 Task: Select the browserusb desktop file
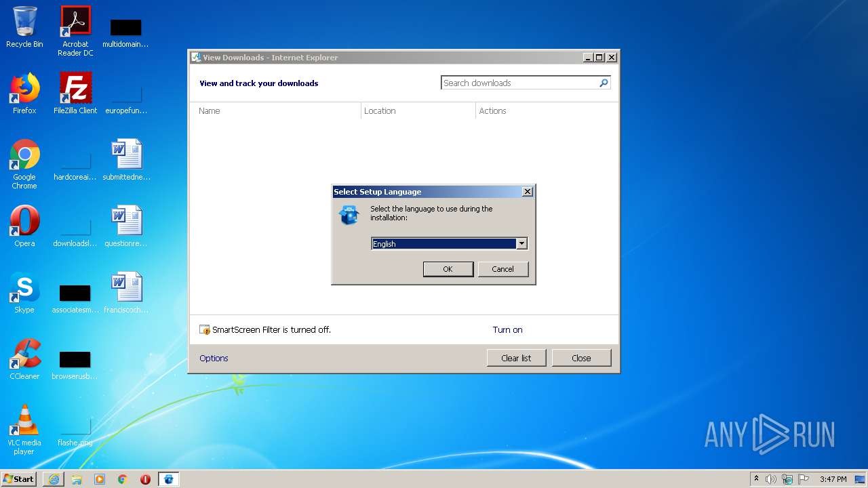point(75,365)
